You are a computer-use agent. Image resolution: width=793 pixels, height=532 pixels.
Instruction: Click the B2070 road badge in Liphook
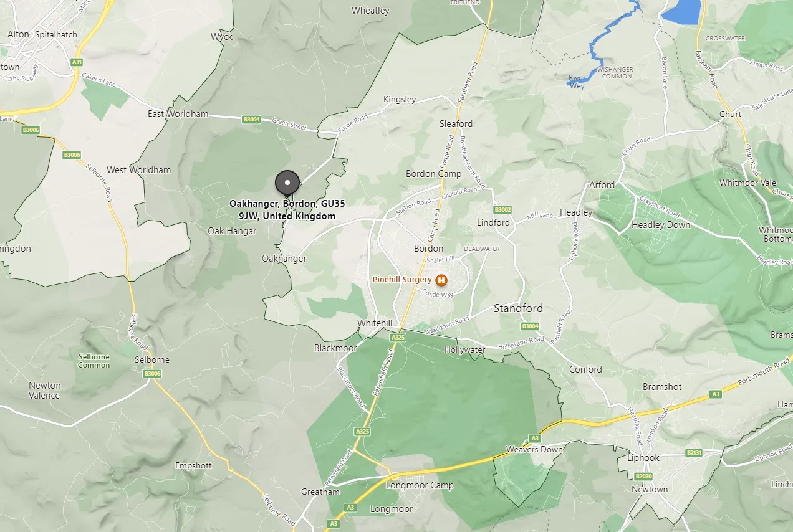[643, 476]
